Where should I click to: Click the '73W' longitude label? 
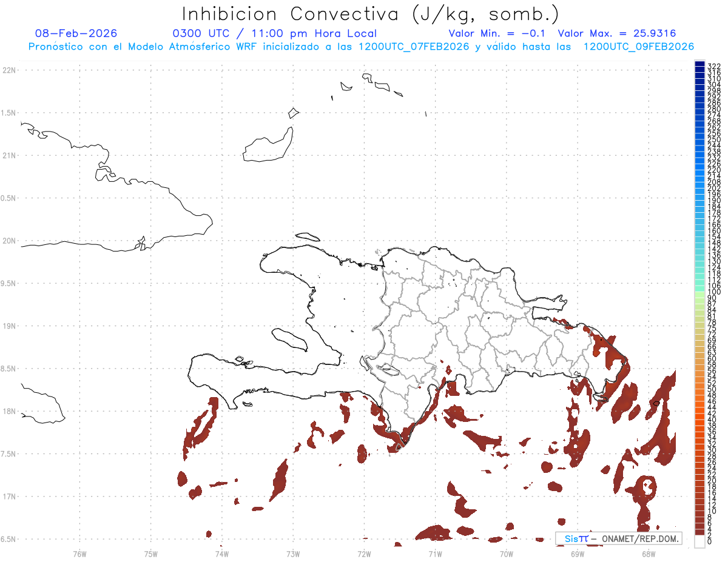pyautogui.click(x=293, y=553)
